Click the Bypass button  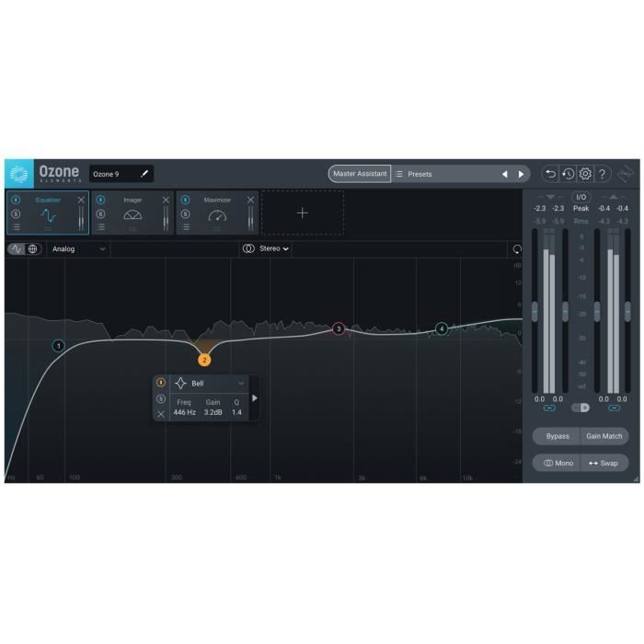[557, 436]
